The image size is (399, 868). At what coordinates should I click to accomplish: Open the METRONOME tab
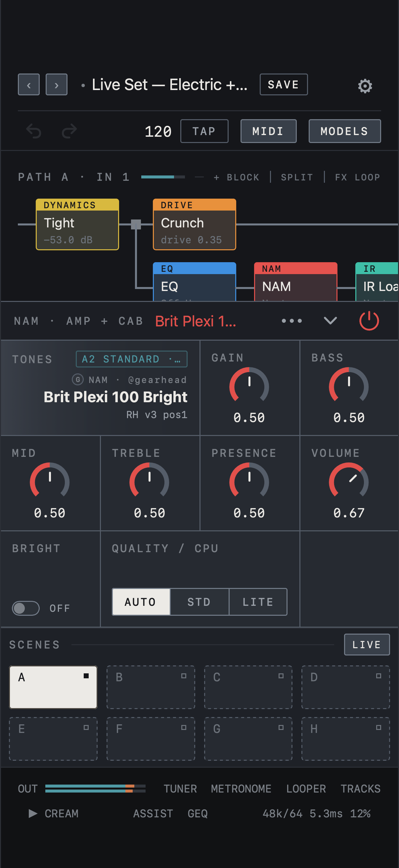point(241,789)
